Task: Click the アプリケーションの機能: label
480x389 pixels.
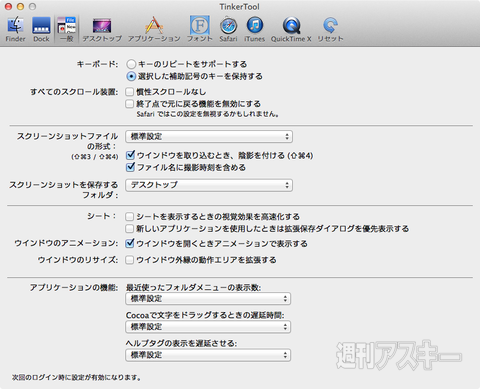Action: click(74, 287)
